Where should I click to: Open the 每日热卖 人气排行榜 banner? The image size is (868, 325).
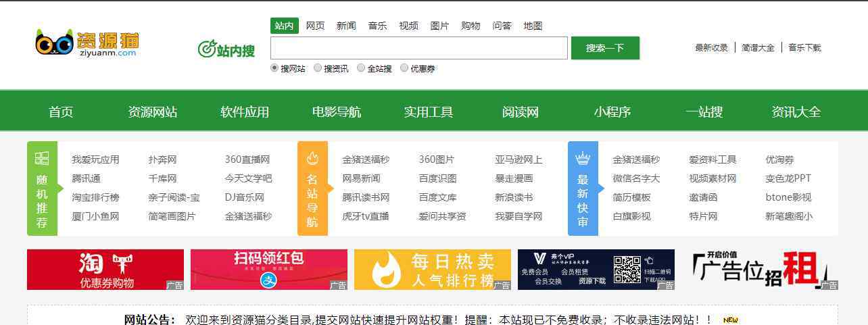click(432, 270)
